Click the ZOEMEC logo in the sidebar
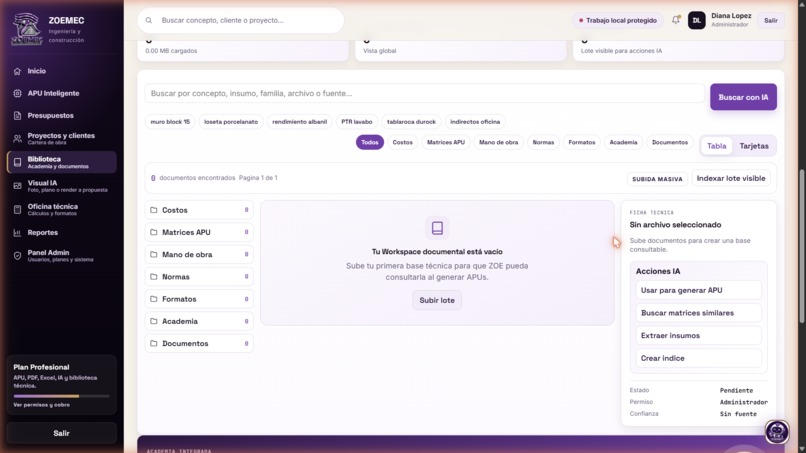 27,29
